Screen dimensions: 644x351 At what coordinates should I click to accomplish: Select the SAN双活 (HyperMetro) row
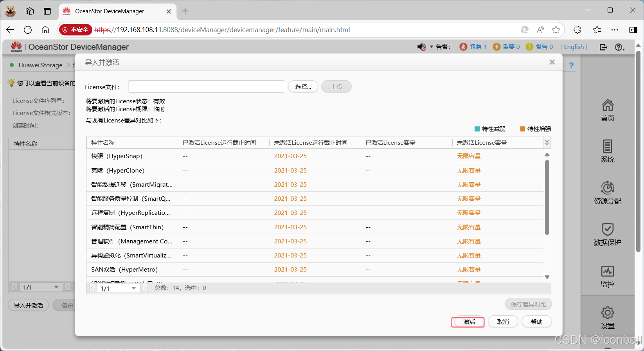click(x=315, y=270)
